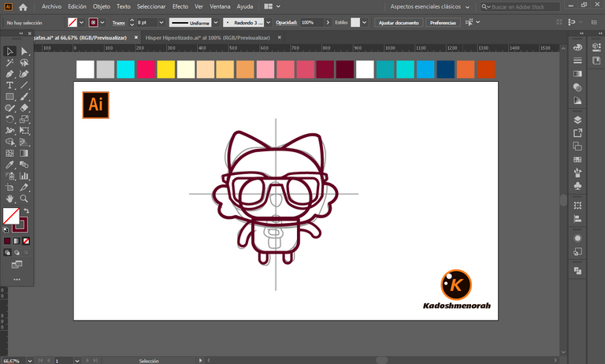Select the Rotate tool
This screenshot has width=605, height=364.
pyautogui.click(x=9, y=119)
